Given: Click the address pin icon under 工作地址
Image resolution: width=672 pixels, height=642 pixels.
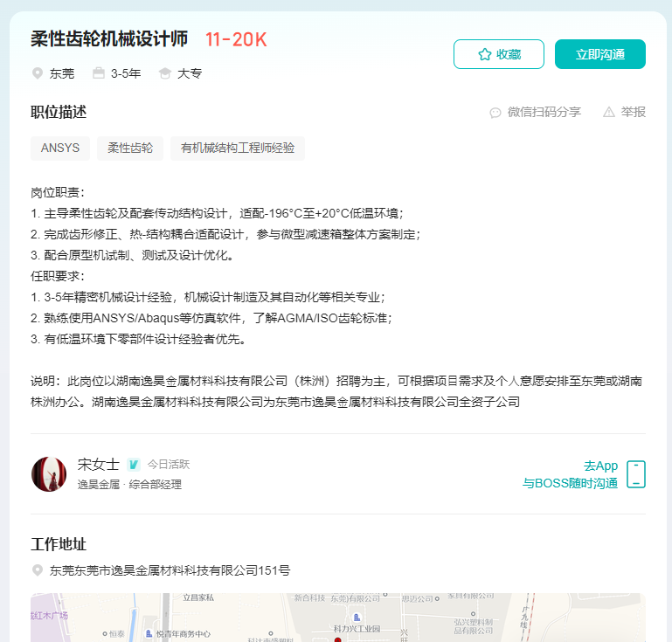Looking at the screenshot, I should tap(38, 570).
